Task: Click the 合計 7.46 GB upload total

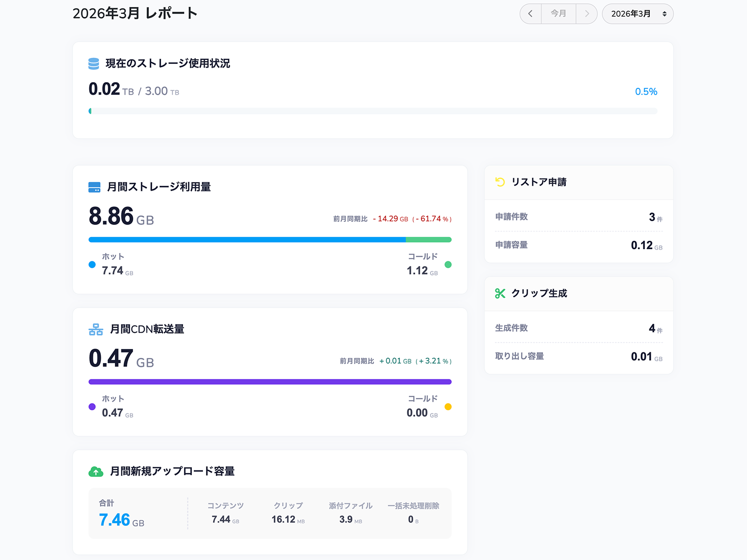Action: tap(121, 520)
